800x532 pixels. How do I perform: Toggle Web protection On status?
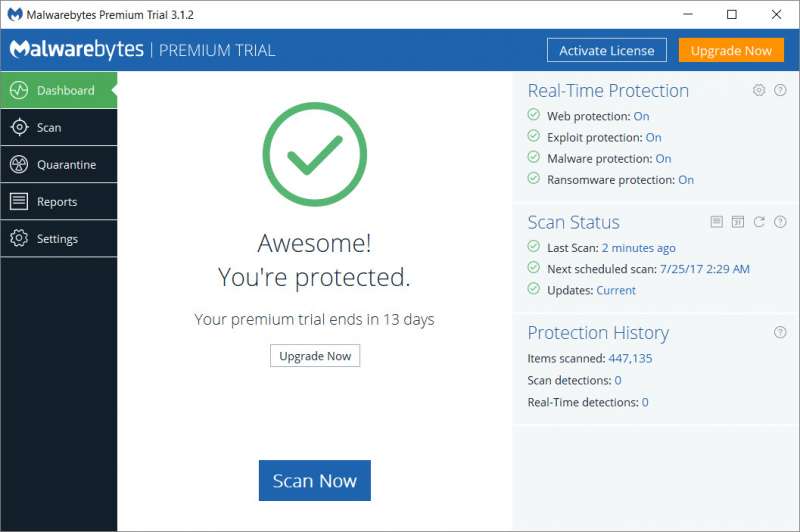(x=641, y=116)
